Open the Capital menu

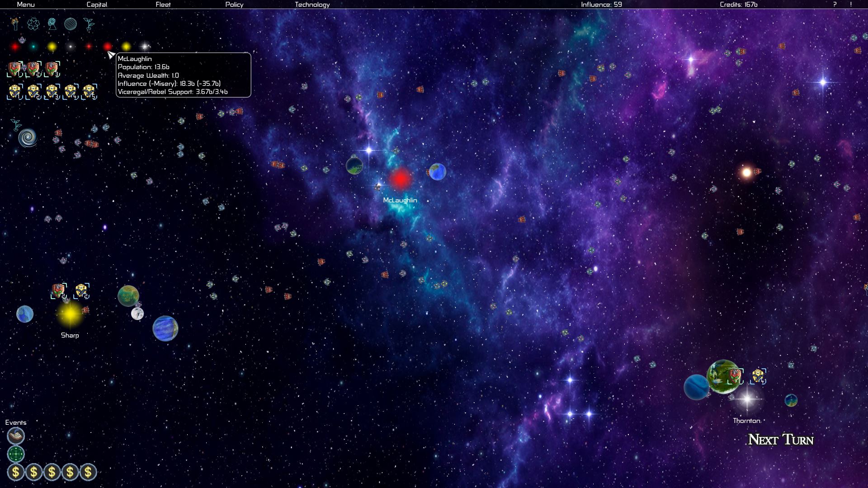tap(97, 5)
